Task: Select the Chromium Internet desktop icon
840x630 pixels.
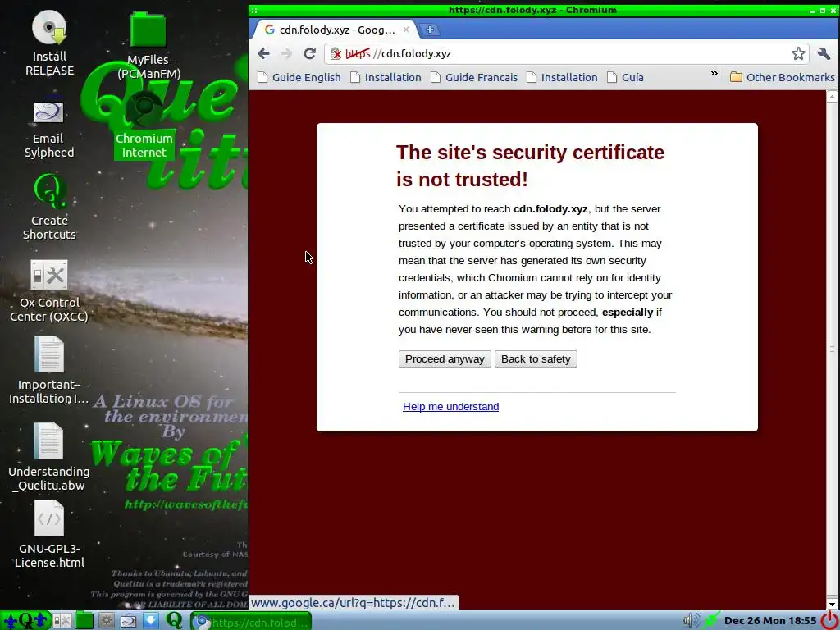Action: [x=144, y=127]
